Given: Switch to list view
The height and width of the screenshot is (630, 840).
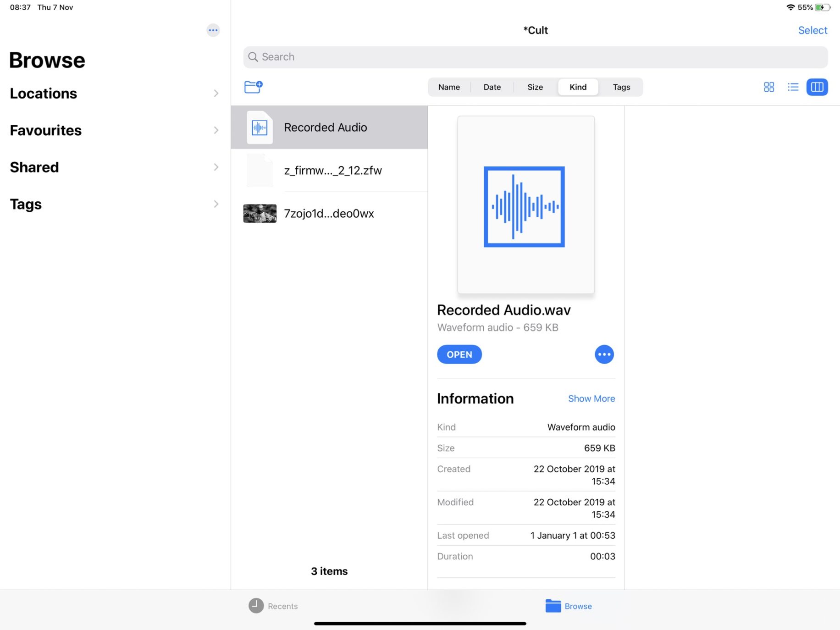Looking at the screenshot, I should 793,87.
